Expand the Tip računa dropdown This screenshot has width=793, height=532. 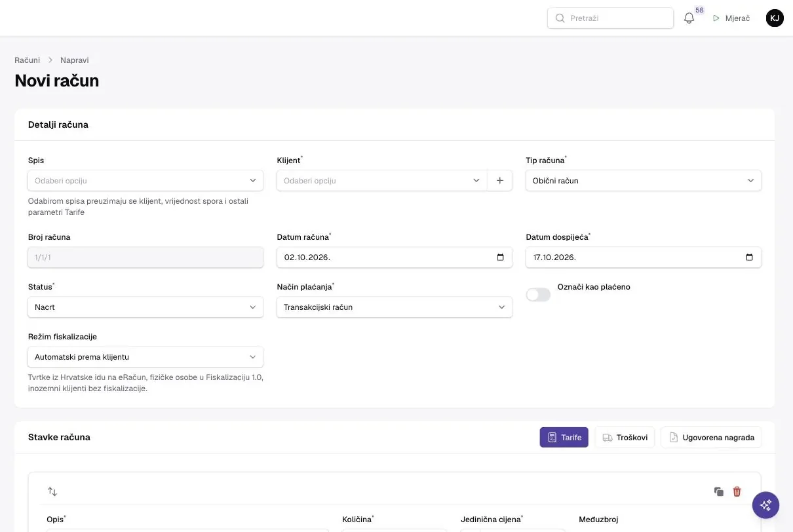(x=644, y=181)
